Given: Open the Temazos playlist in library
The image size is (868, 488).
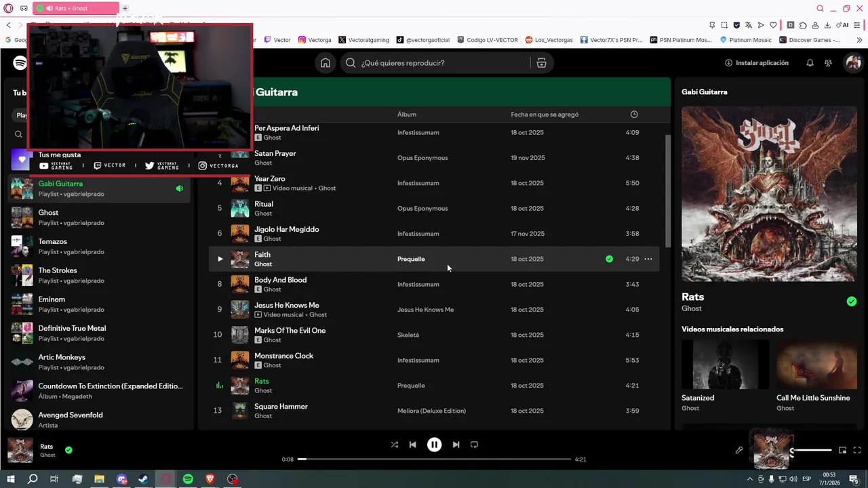Looking at the screenshot, I should tap(99, 247).
